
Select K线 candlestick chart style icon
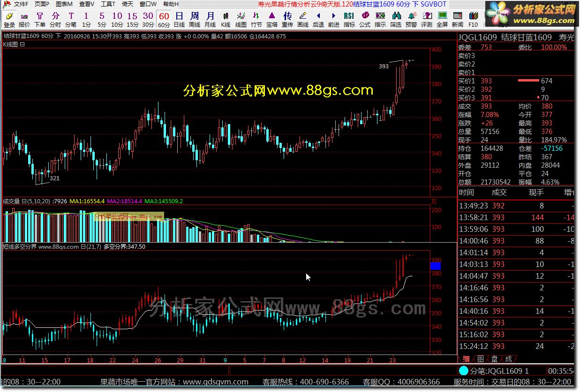(226, 20)
